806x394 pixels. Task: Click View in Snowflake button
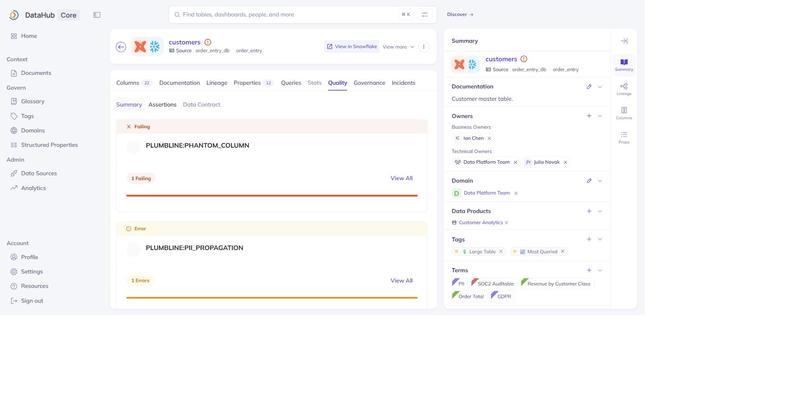(352, 47)
